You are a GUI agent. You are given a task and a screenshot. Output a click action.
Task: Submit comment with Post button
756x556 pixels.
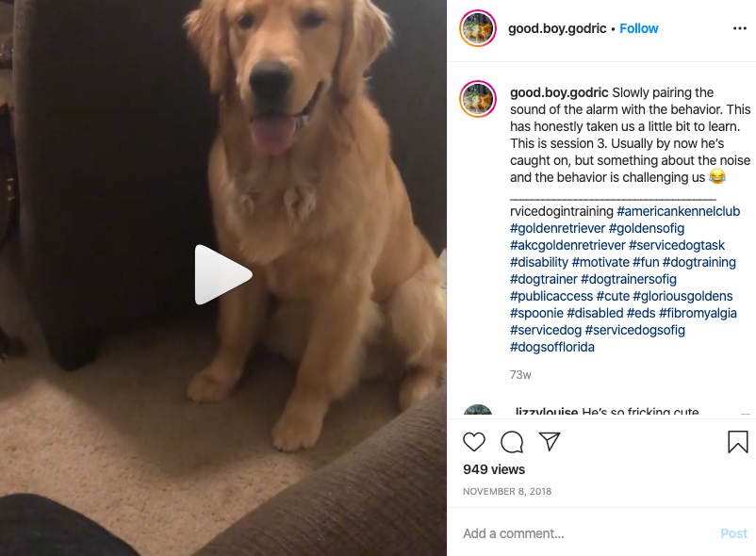pyautogui.click(x=733, y=533)
